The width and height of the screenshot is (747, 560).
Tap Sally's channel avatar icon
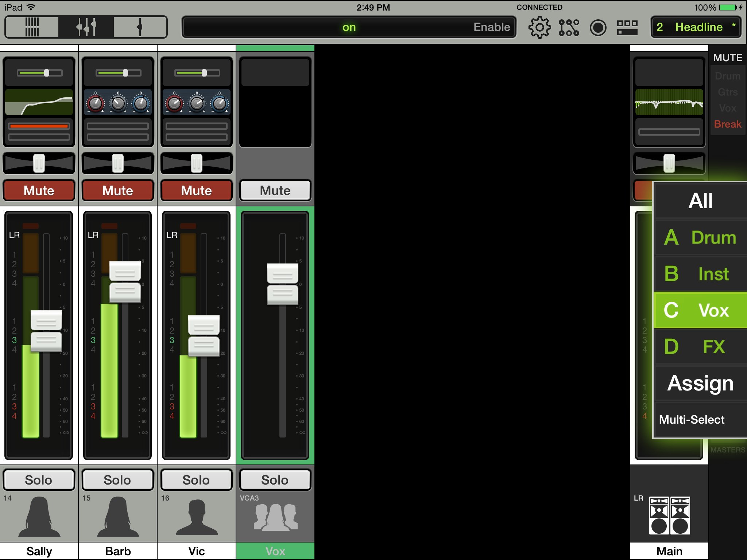[x=39, y=517]
